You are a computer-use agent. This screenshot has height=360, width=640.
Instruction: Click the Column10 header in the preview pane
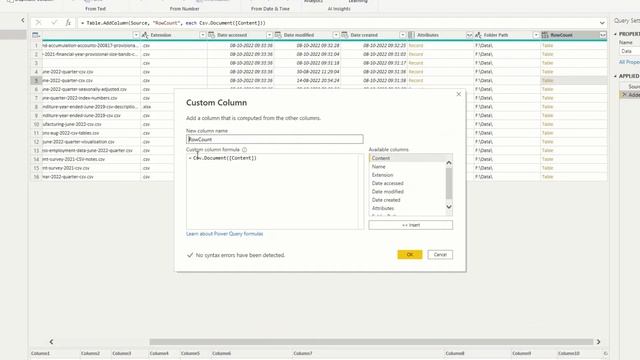click(568, 353)
